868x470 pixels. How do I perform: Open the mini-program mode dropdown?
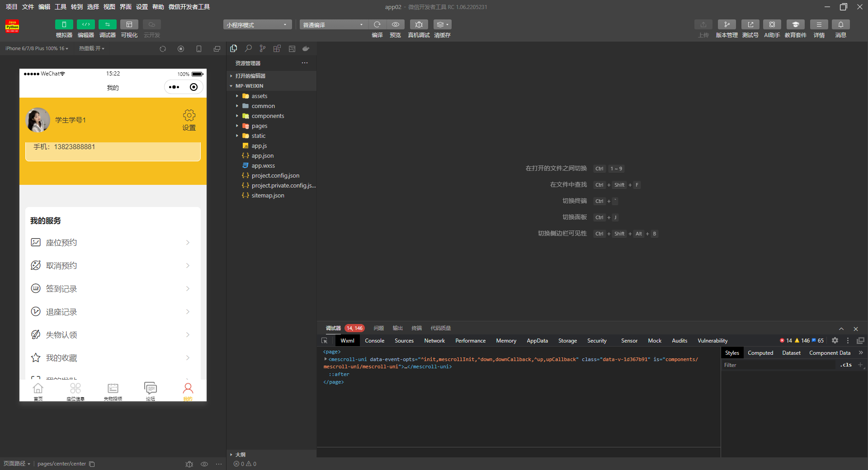(257, 24)
